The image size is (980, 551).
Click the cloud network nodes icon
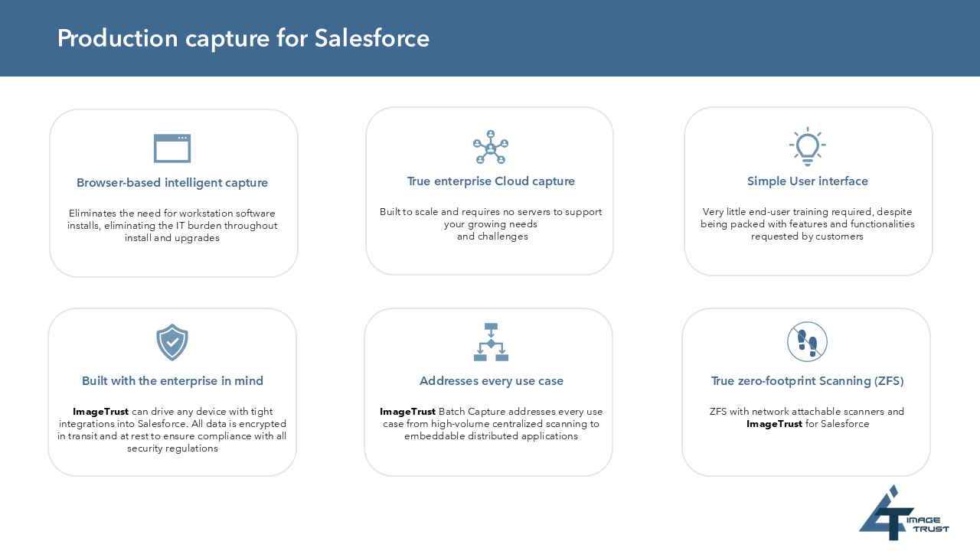[490, 147]
